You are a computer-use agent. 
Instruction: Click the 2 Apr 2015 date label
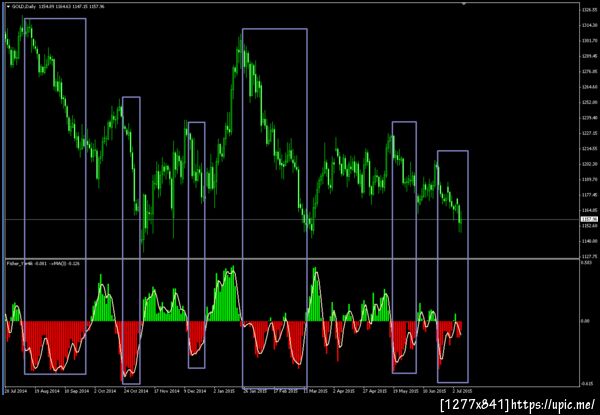[x=344, y=391]
